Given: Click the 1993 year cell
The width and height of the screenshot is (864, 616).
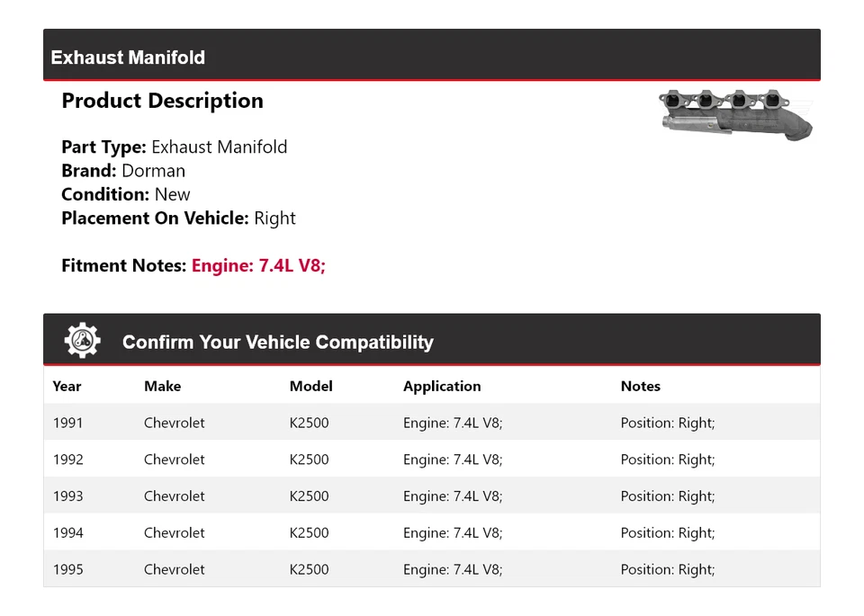Looking at the screenshot, I should pyautogui.click(x=67, y=496).
